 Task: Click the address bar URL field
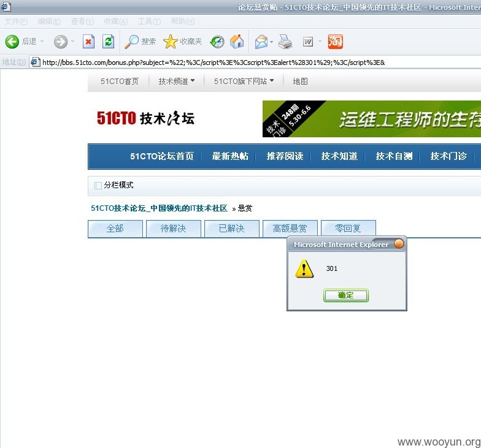(255, 63)
